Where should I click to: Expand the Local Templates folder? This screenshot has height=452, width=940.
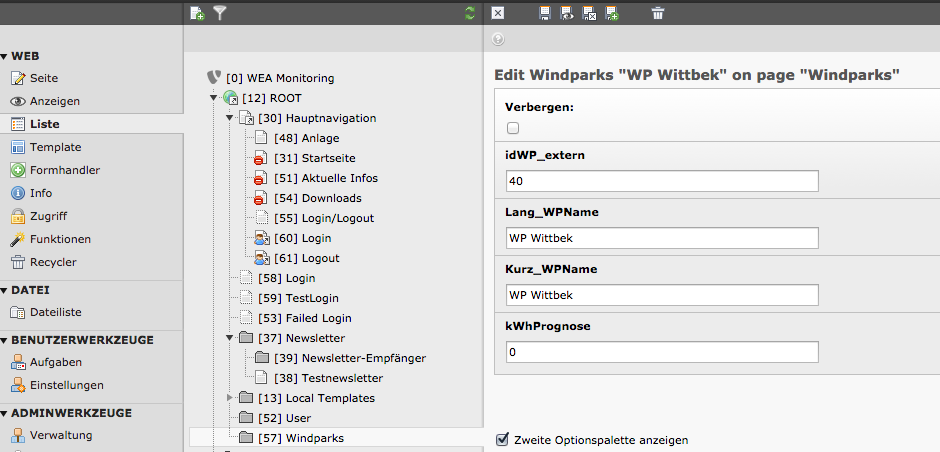230,398
